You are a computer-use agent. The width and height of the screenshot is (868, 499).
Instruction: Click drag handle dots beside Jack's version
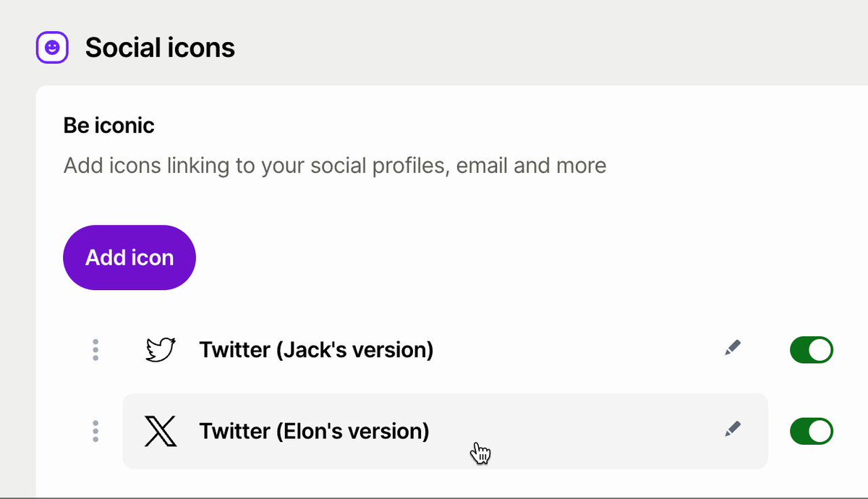coord(95,350)
